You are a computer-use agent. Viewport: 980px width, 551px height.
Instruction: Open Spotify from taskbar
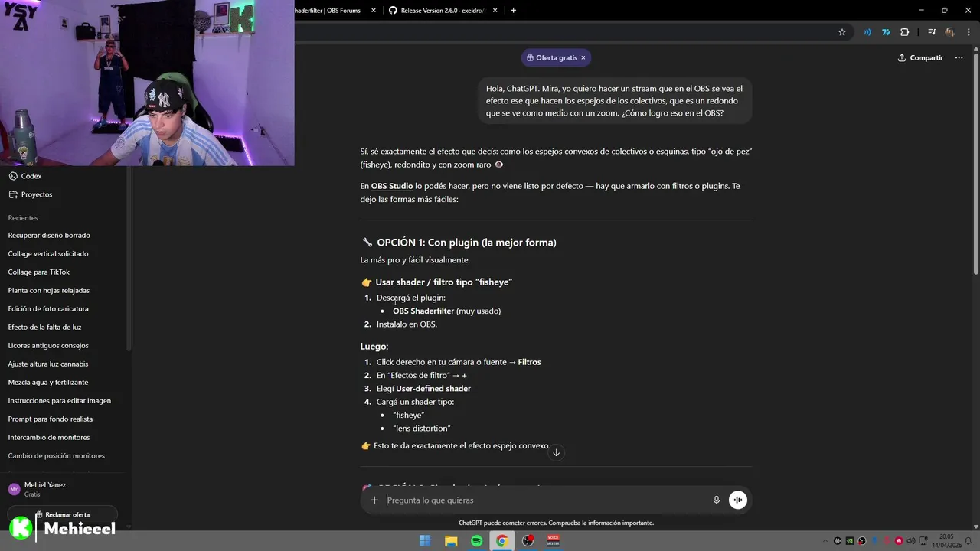[x=476, y=541]
